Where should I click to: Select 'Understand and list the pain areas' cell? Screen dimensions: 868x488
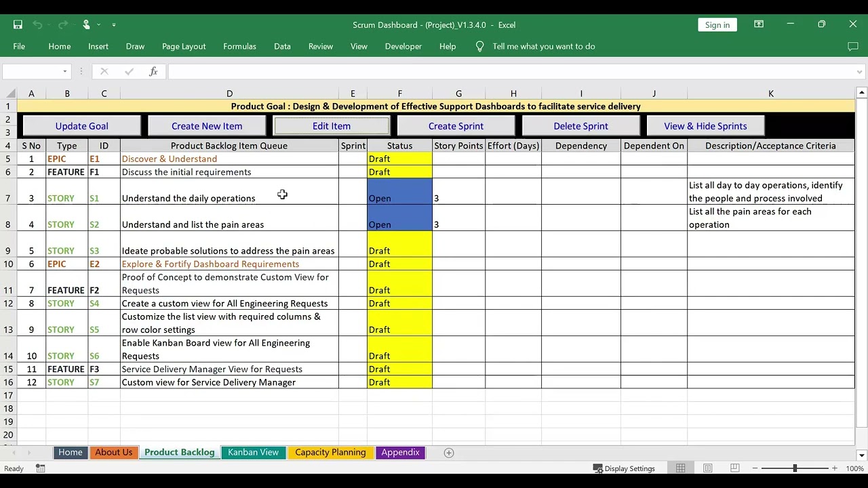pos(229,218)
